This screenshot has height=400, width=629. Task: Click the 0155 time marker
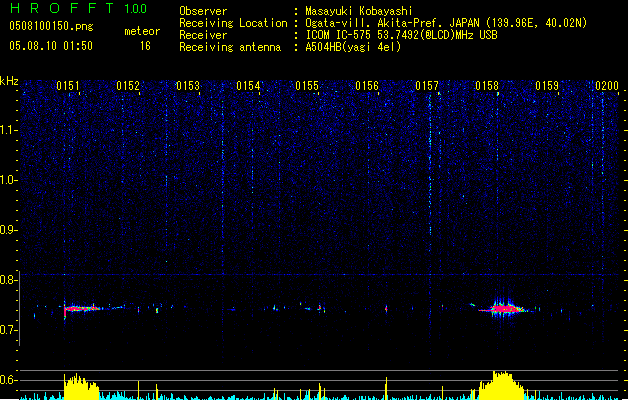307,85
